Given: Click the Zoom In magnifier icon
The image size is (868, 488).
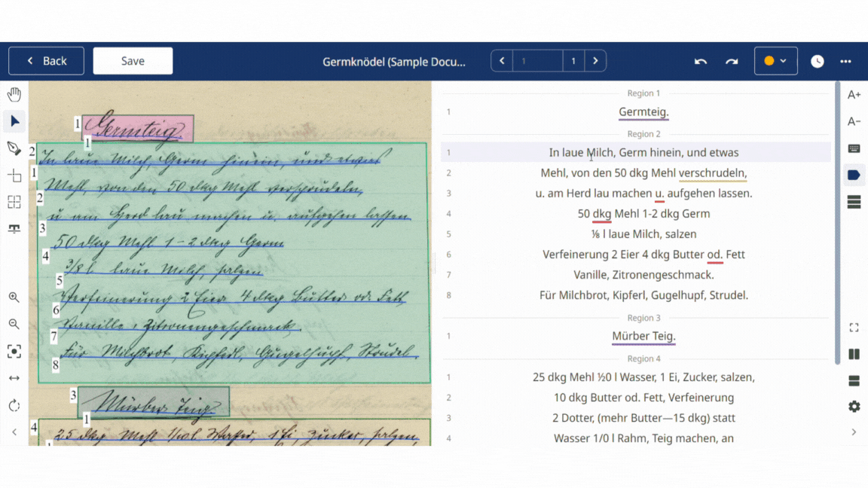Looking at the screenshot, I should coord(14,297).
